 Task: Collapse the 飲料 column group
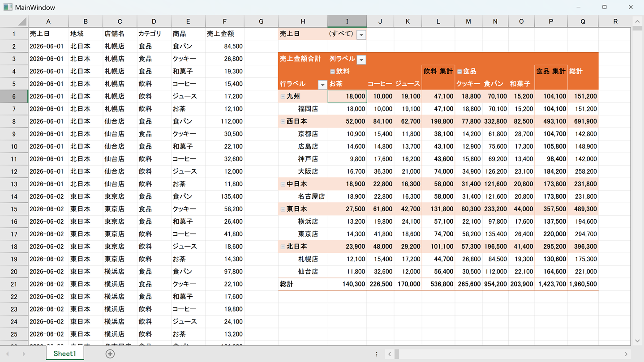[332, 72]
